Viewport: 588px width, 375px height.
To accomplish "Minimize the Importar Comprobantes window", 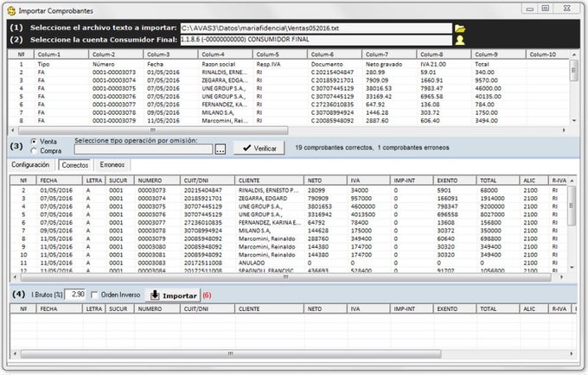I will 530,9.
